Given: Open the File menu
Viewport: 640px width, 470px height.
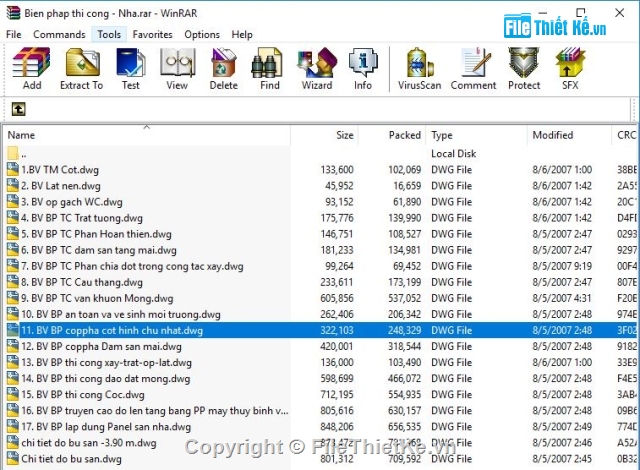Looking at the screenshot, I should [13, 34].
